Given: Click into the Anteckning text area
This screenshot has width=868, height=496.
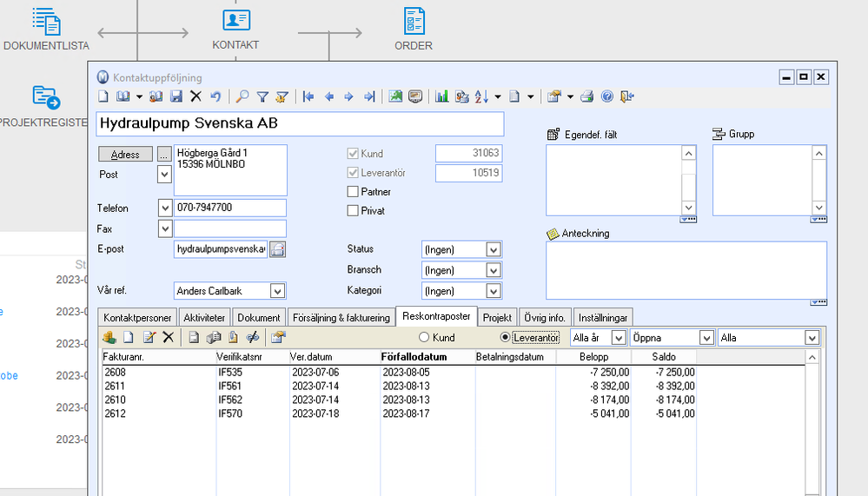Looking at the screenshot, I should coord(686,270).
